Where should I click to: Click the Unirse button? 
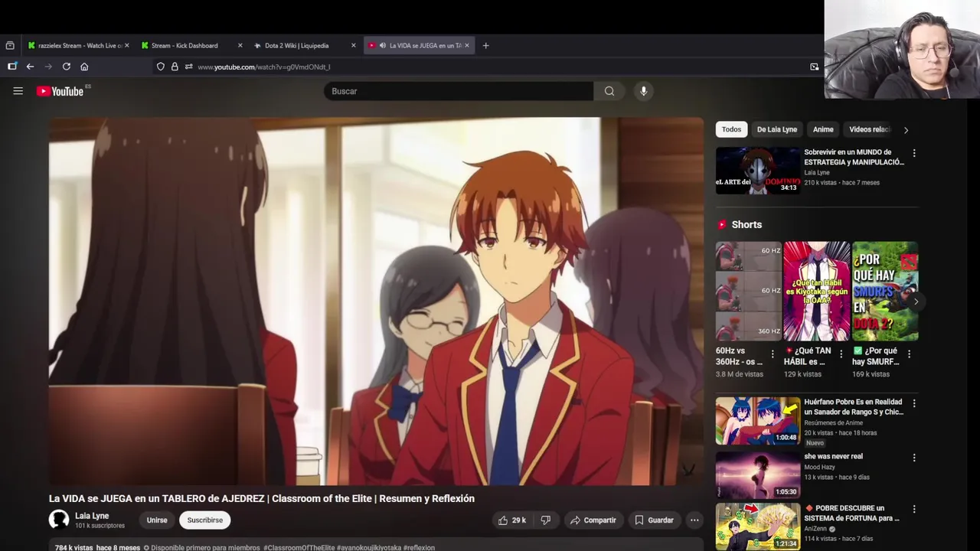point(157,520)
